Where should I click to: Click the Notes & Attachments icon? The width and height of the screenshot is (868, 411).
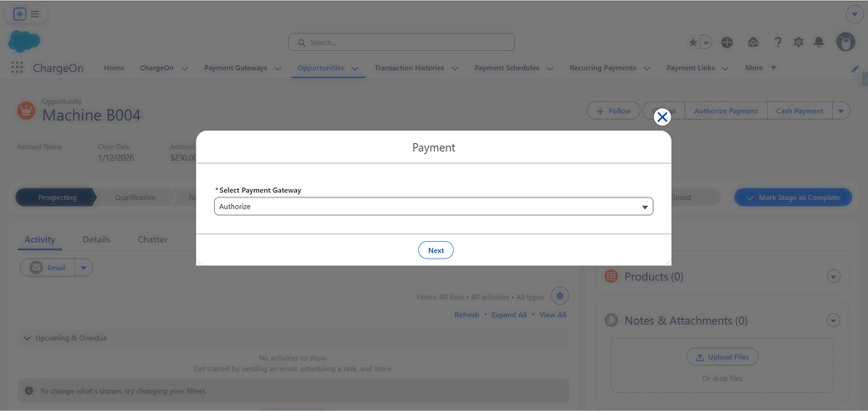(611, 320)
